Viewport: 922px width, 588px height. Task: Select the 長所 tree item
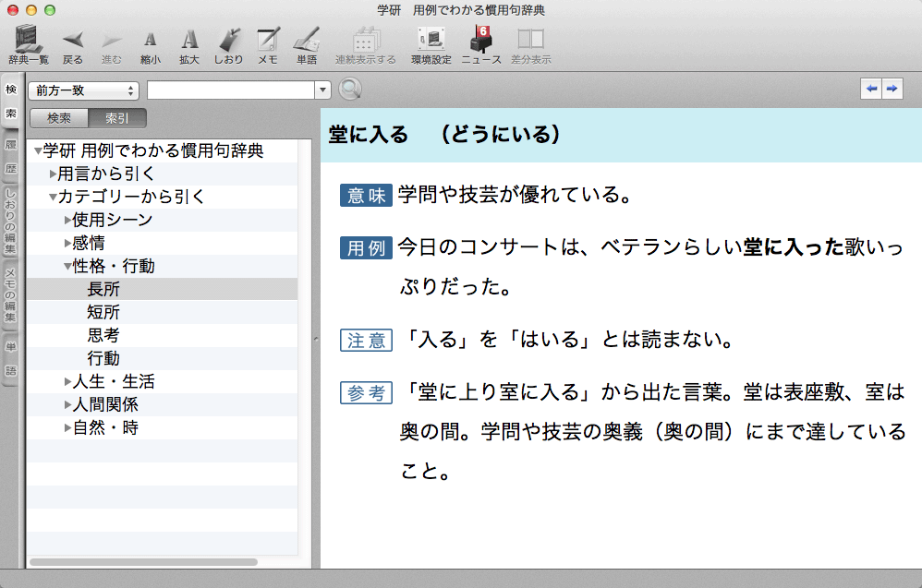click(163, 289)
